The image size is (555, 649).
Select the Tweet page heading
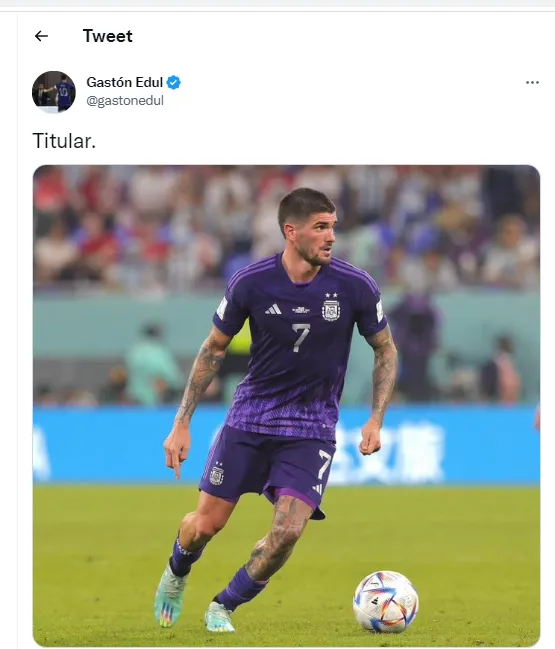tap(108, 36)
